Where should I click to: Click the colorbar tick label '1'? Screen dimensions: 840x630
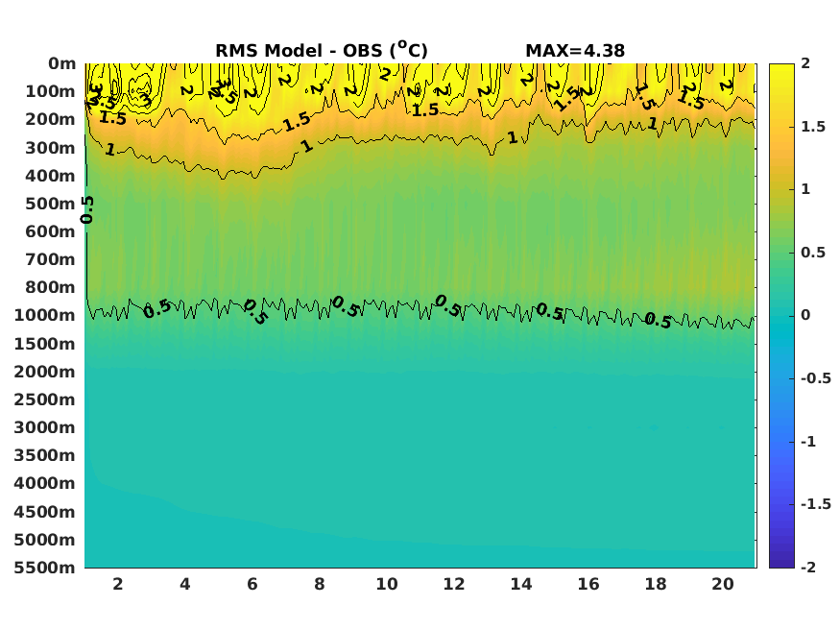pyautogui.click(x=805, y=189)
